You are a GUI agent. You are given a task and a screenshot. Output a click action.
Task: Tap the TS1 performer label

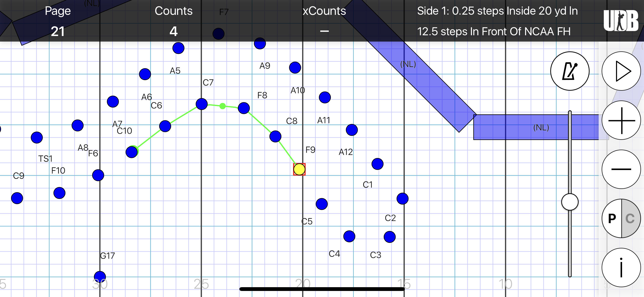[45, 159]
